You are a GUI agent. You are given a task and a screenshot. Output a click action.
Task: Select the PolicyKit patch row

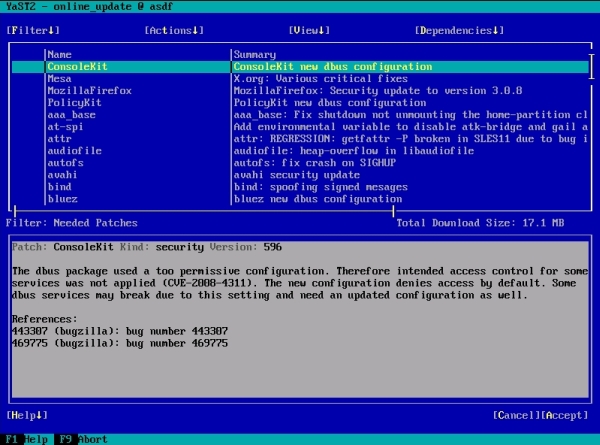(300, 103)
